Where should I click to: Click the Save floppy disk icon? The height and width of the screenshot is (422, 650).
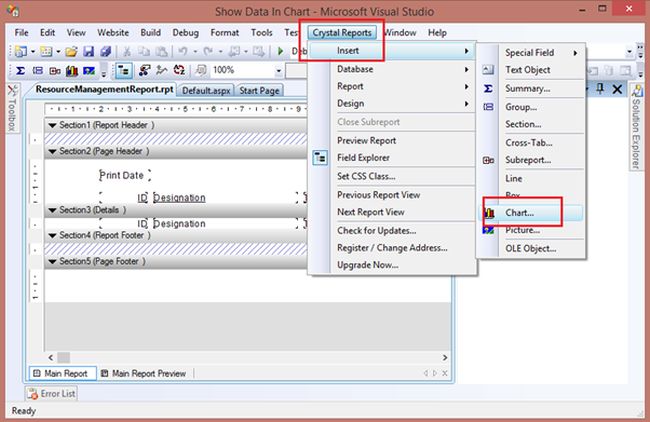88,51
